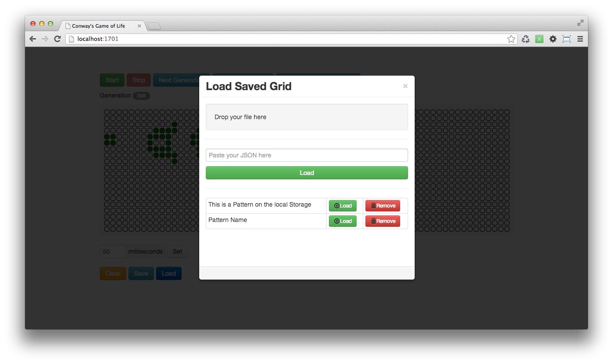The image size is (613, 364).
Task: Click the dimmed Next Generation button
Action: 177,80
